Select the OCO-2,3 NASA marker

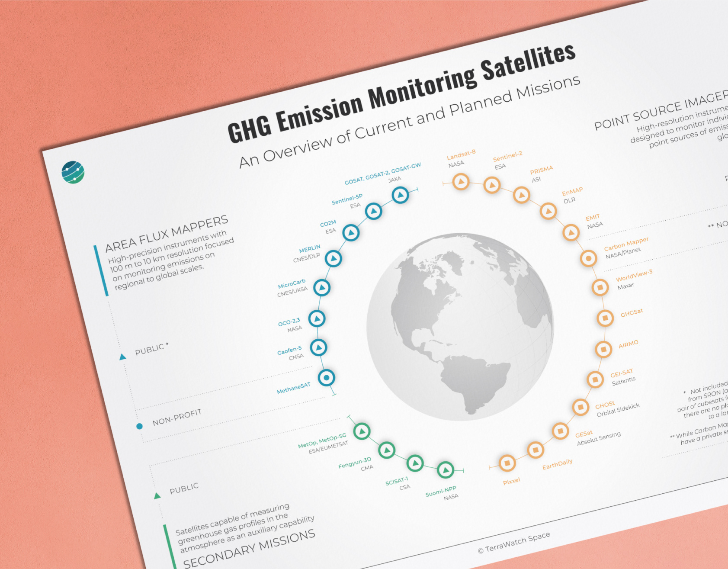tap(317, 319)
